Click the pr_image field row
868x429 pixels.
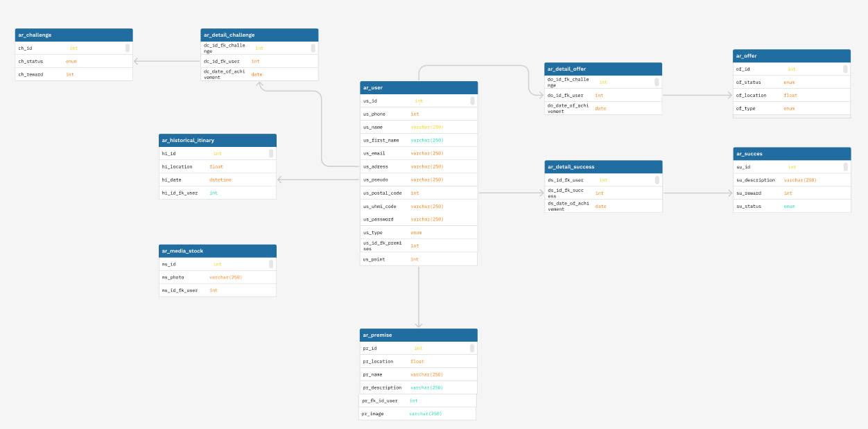click(417, 414)
